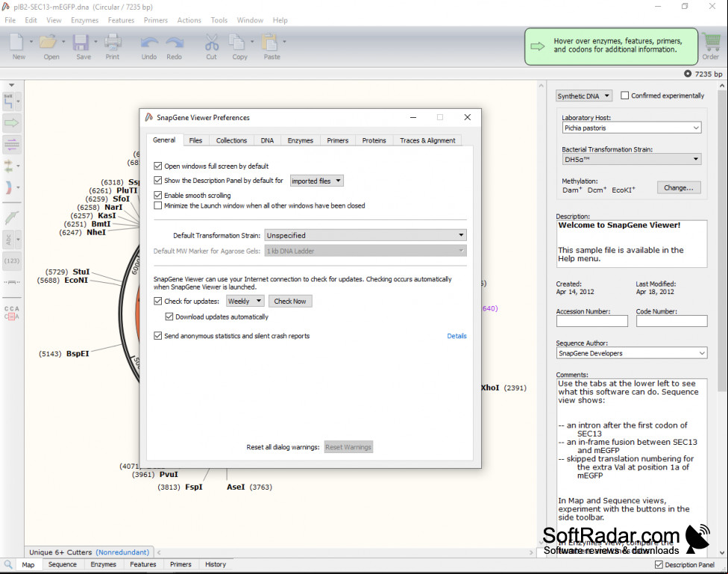This screenshot has width=728, height=574.
Task: Toggle Send anonymous statistics checkbox
Action: [158, 336]
